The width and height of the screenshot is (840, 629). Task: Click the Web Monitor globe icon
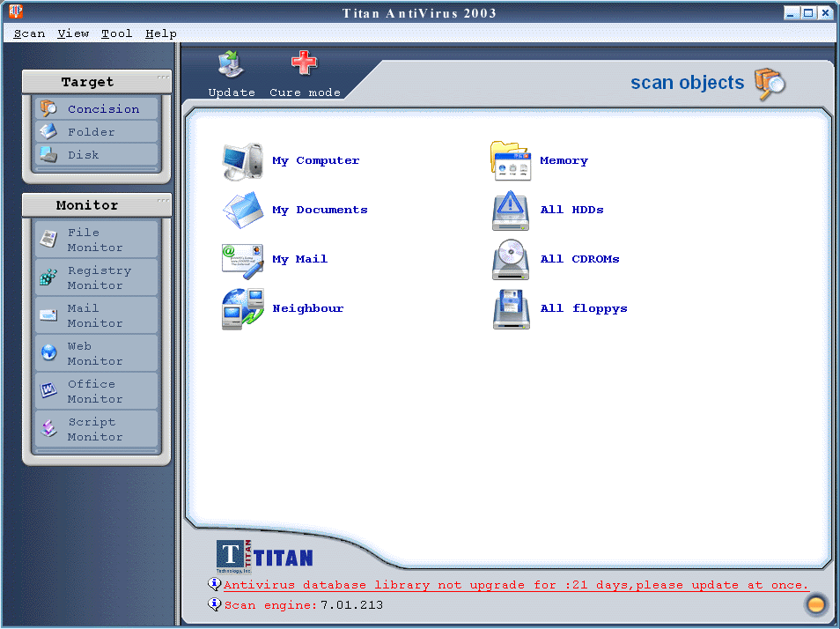48,352
